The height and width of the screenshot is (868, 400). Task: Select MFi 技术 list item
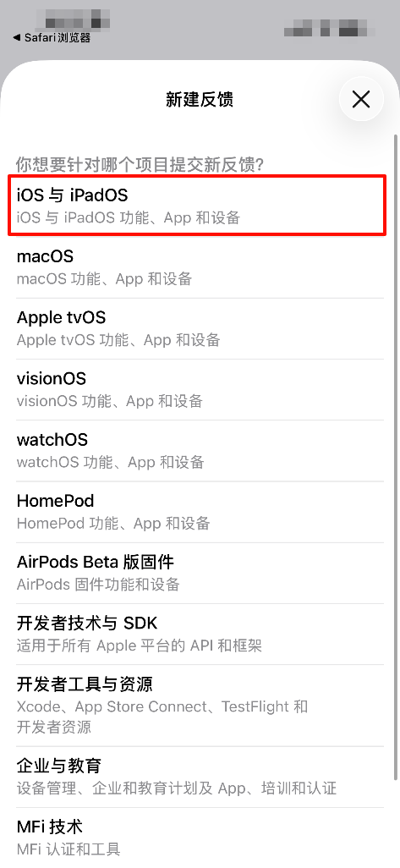click(200, 838)
